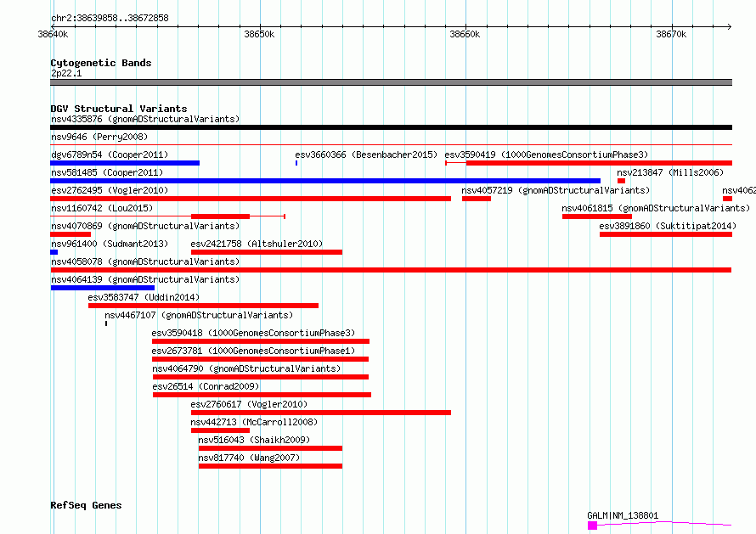This screenshot has height=534, width=756.
Task: Select the long blue nsv581485 bar
Action: 325,181
